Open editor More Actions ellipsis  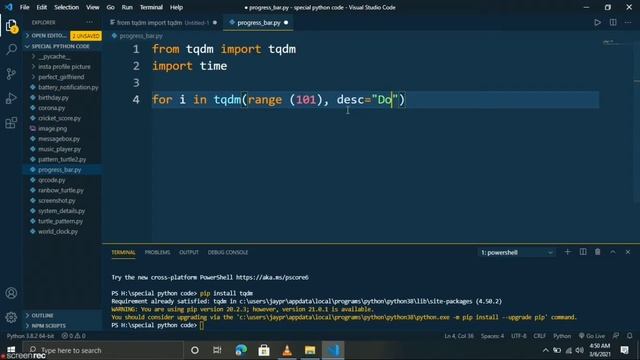click(x=628, y=22)
